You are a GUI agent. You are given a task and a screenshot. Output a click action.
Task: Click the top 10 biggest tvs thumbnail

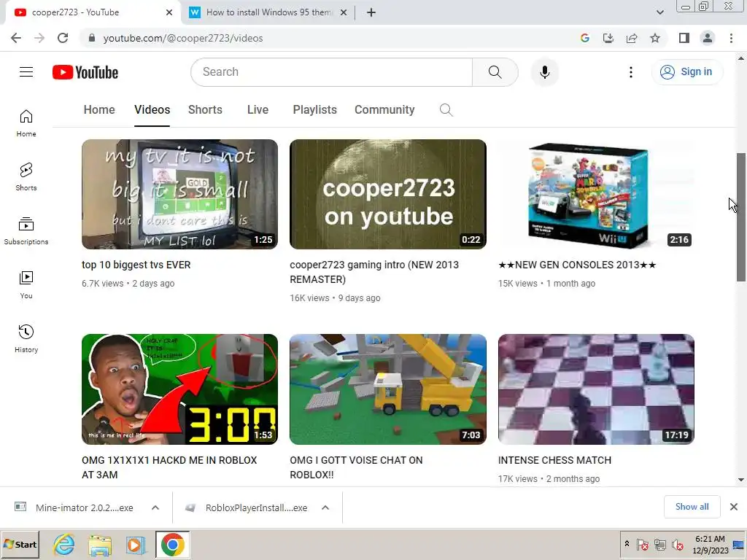click(x=179, y=194)
